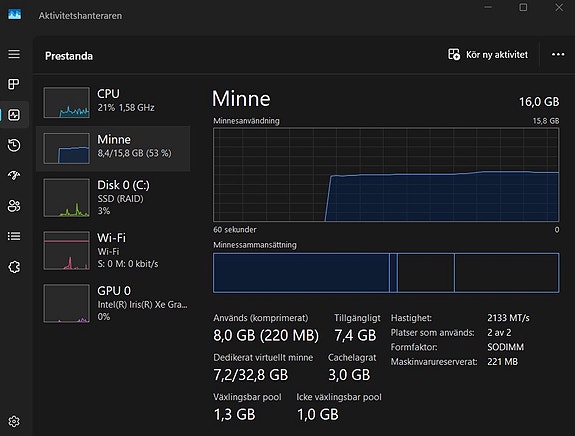This screenshot has width=575, height=436.
Task: Open the Settings gear icon
Action: pos(14,421)
